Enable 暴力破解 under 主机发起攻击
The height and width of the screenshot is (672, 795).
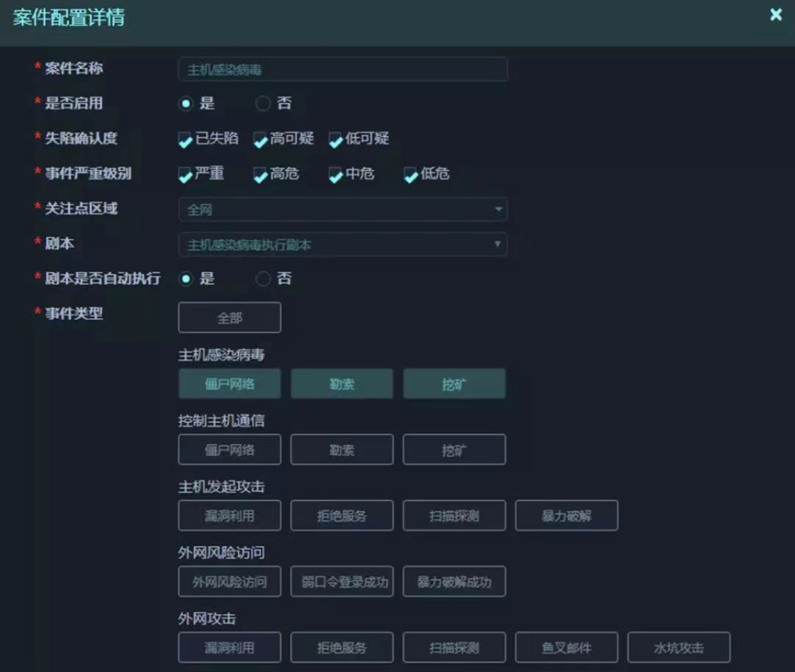[x=566, y=515]
